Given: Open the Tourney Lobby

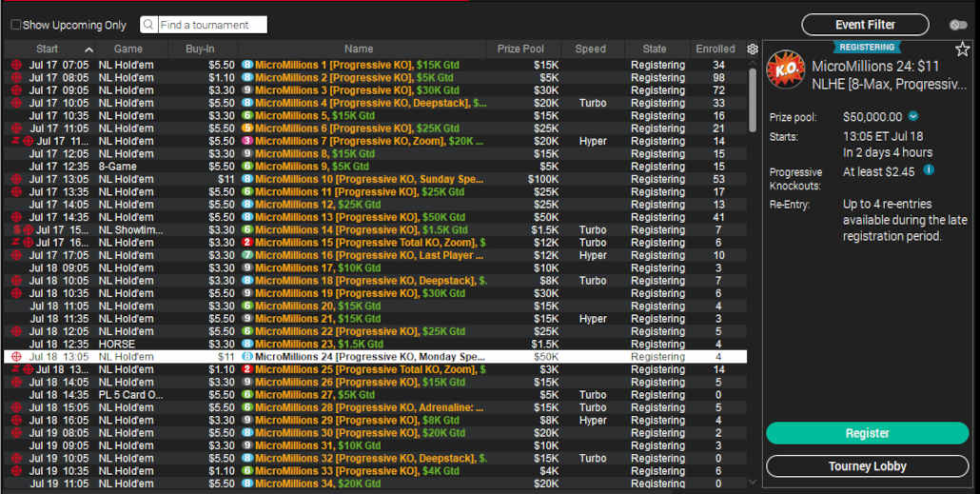Looking at the screenshot, I should (868, 466).
